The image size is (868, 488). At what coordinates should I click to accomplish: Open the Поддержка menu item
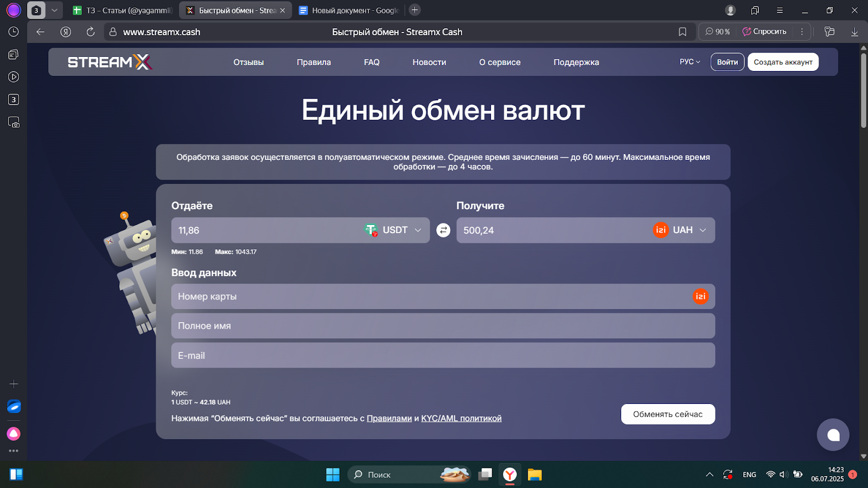[x=576, y=62]
